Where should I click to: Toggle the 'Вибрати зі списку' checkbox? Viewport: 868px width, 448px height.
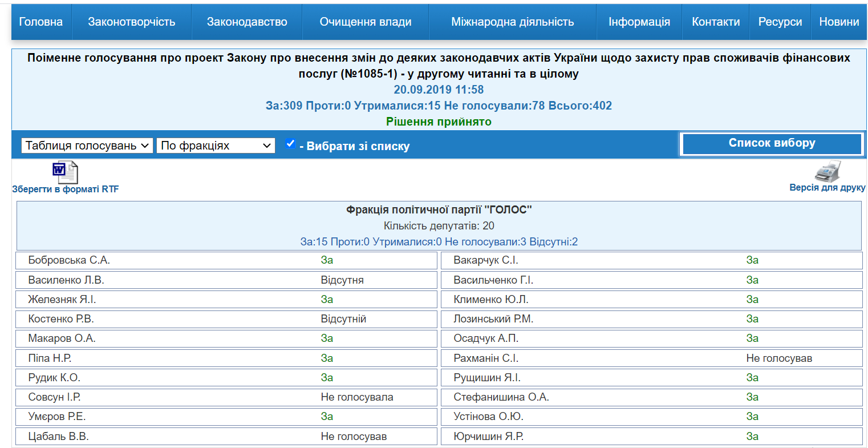pyautogui.click(x=290, y=144)
